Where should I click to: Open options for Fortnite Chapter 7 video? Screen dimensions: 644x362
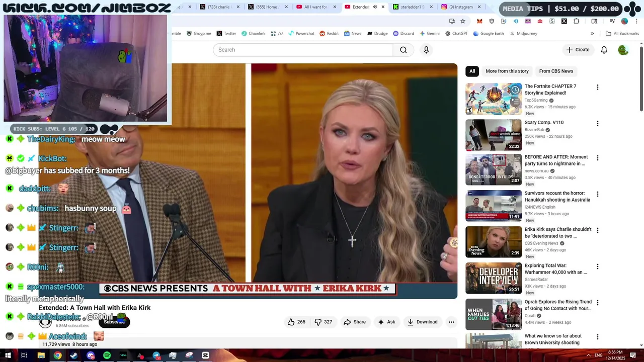pos(597,87)
